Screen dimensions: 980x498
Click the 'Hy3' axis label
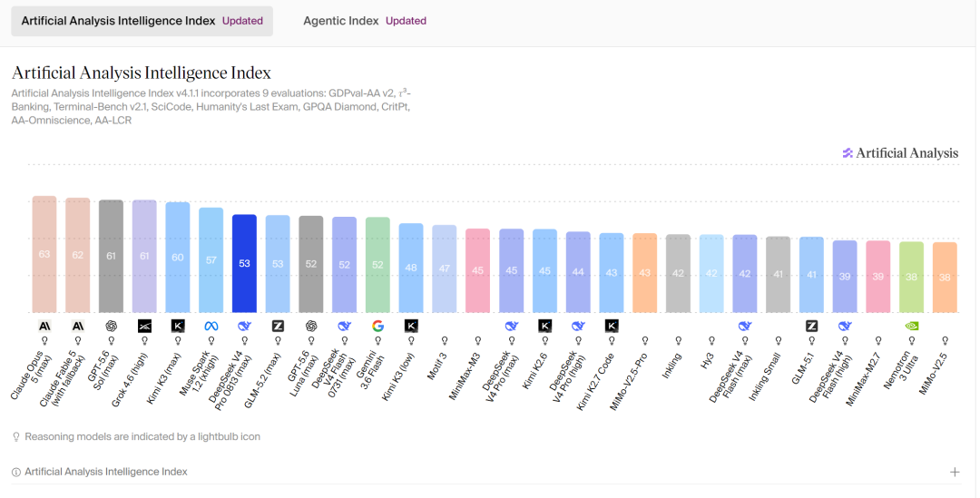coord(708,360)
